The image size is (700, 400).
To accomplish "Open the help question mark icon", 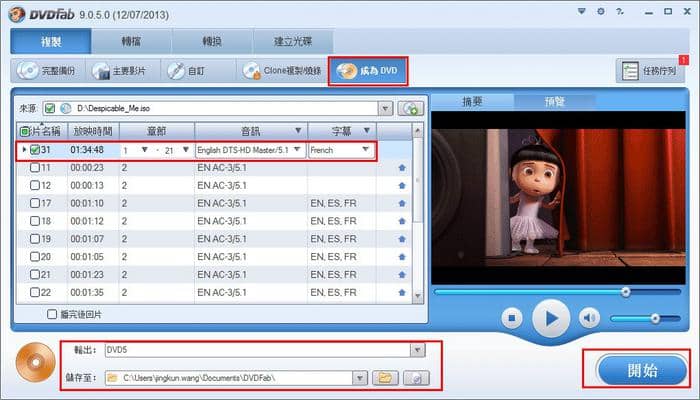I will click(x=620, y=12).
